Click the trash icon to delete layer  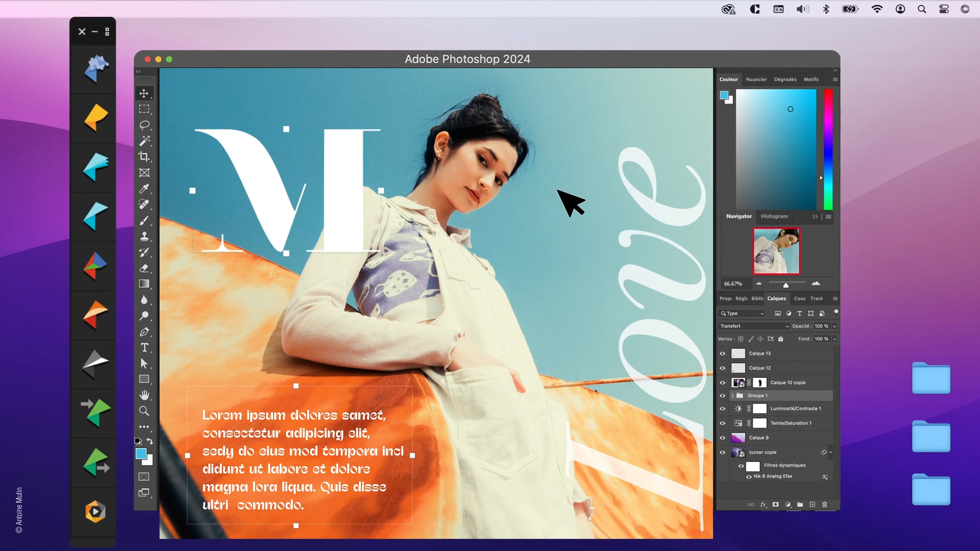pos(824,505)
